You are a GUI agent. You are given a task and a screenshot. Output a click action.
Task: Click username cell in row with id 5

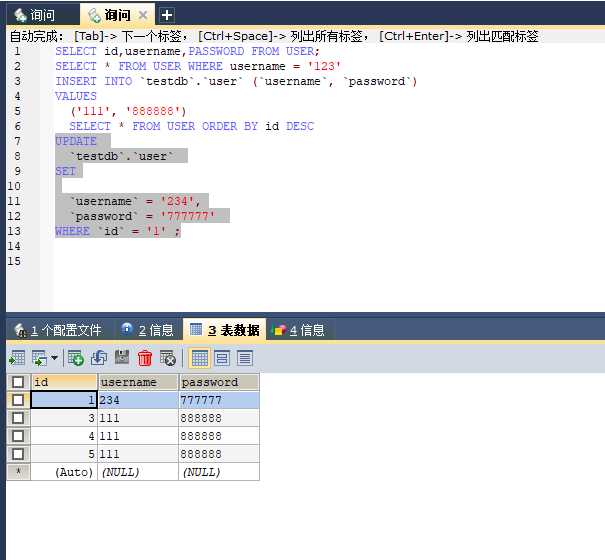click(x=138, y=454)
